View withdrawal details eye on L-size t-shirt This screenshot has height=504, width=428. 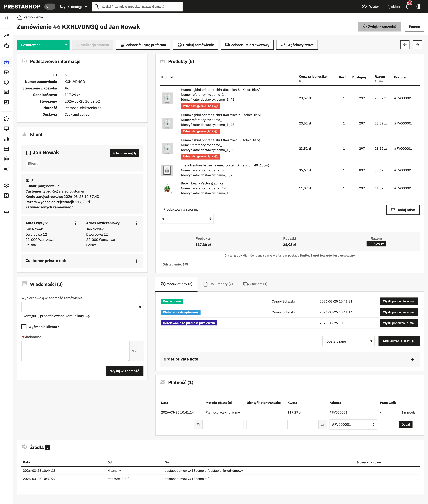216,156
